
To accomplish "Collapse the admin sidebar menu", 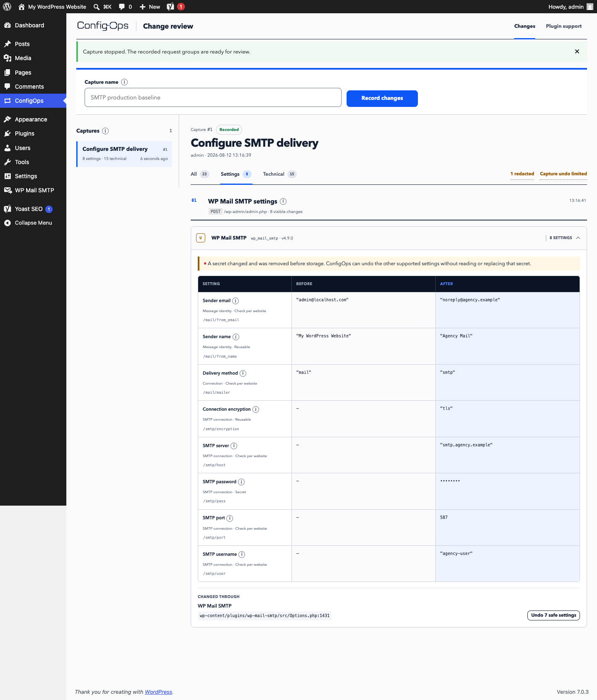I will [33, 223].
